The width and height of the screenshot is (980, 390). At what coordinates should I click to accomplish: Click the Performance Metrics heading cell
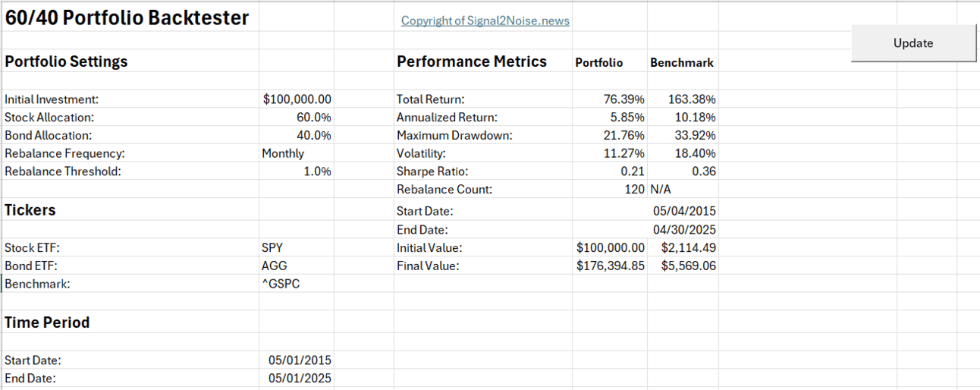[x=472, y=61]
